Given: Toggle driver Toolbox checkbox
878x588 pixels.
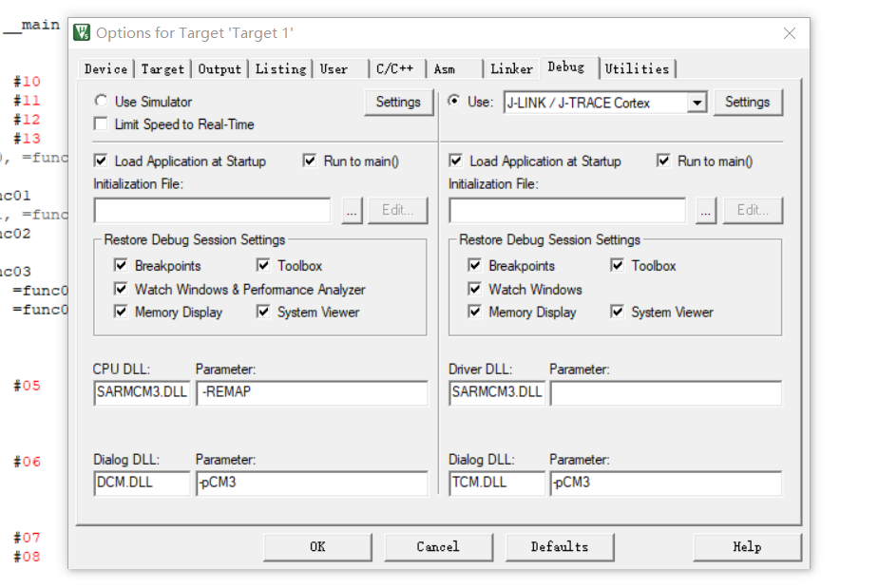Looking at the screenshot, I should (617, 265).
